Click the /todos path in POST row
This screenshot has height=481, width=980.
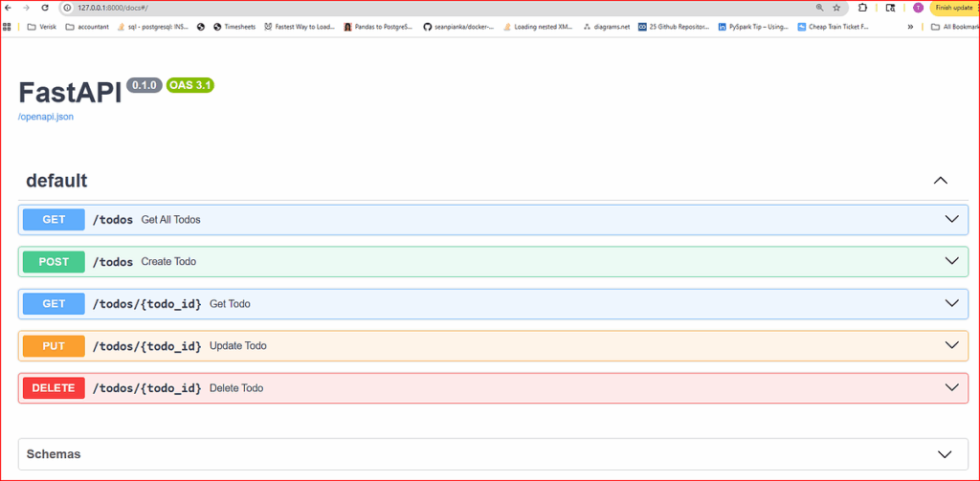tap(113, 262)
